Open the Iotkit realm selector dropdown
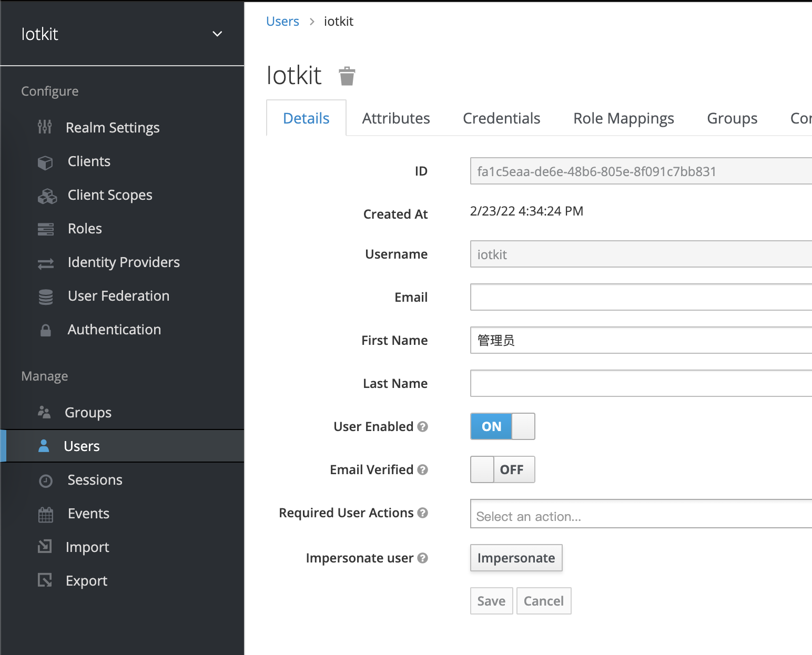Screen dimensions: 812x655 122,34
